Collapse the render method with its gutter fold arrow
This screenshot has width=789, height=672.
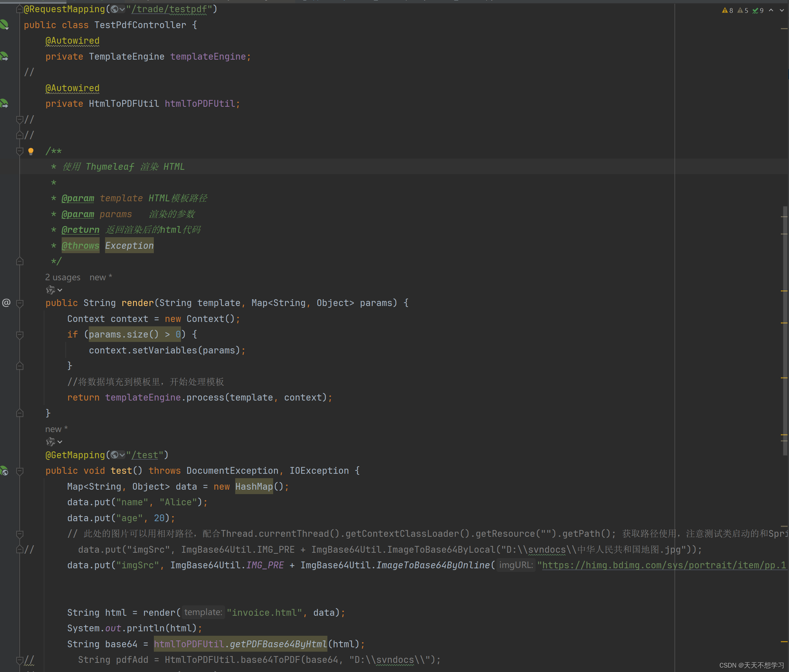(19, 303)
